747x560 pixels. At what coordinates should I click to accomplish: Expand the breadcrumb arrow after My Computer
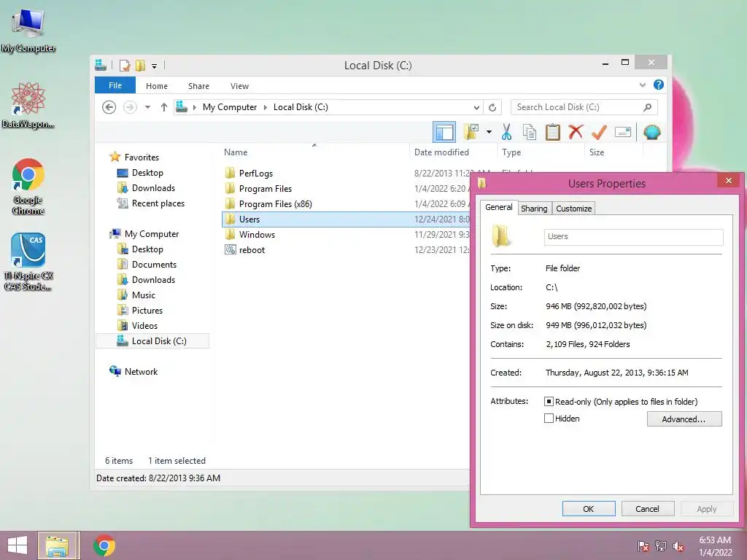click(x=266, y=108)
